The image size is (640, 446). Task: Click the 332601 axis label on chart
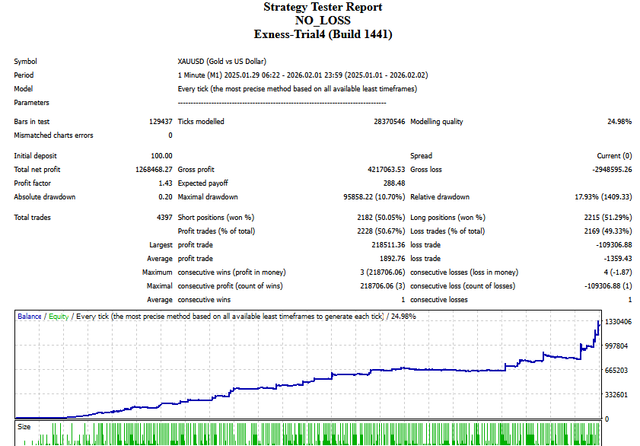click(616, 395)
